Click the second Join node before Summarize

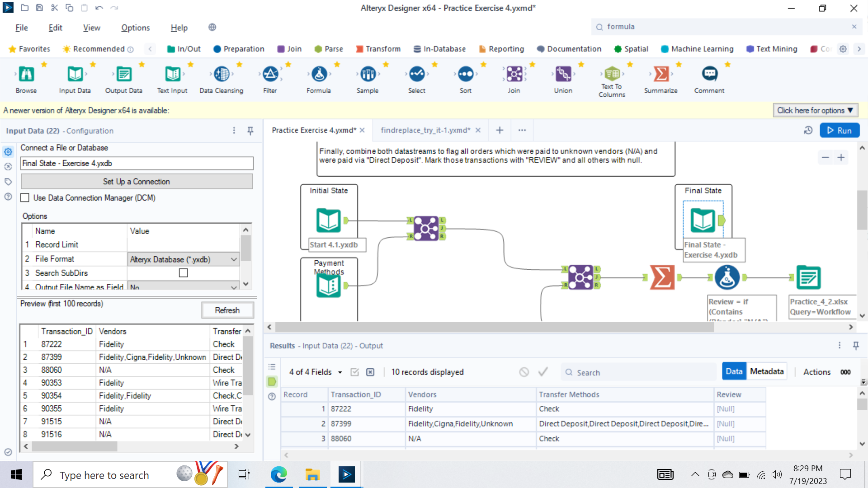pyautogui.click(x=580, y=277)
